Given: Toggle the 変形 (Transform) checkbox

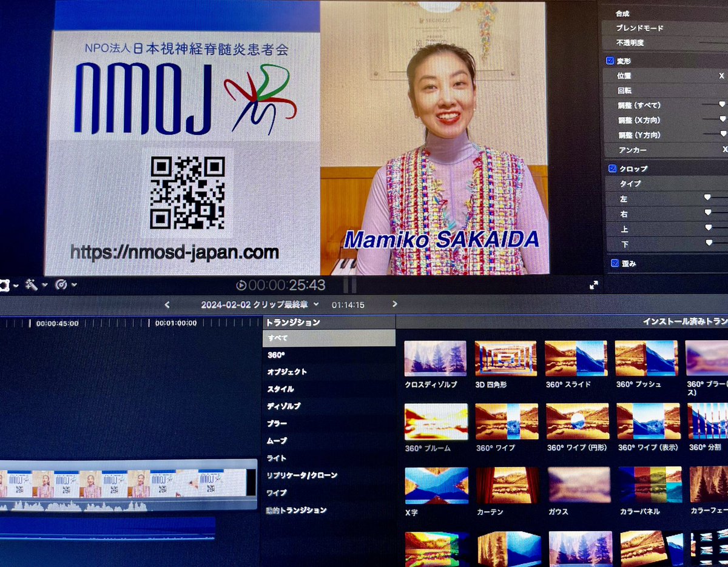Looking at the screenshot, I should tap(610, 61).
